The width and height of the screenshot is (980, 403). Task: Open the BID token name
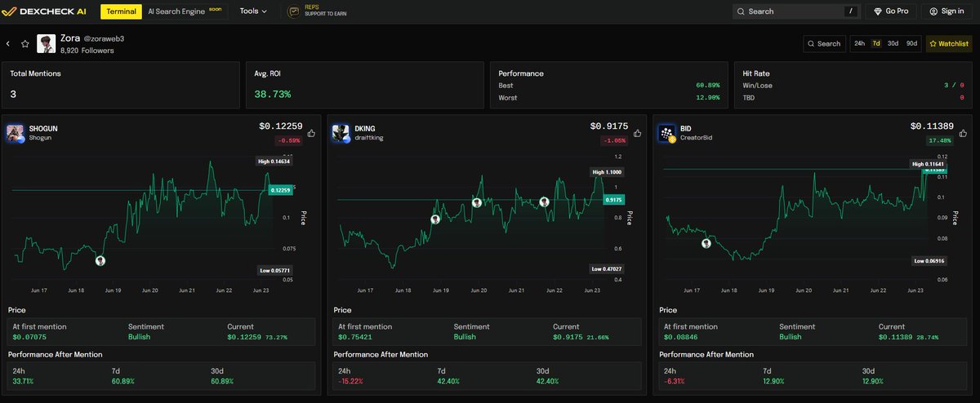pyautogui.click(x=685, y=128)
